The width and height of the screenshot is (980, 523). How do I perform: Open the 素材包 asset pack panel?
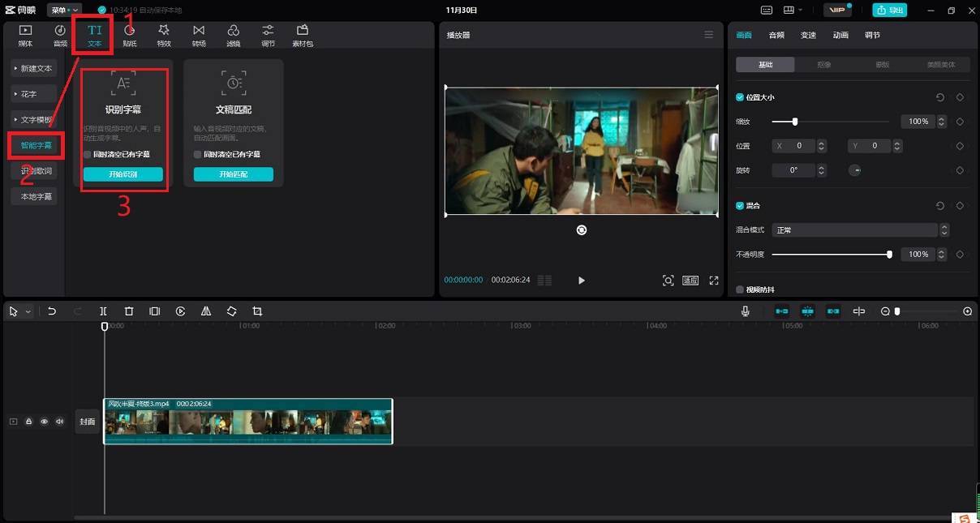[303, 35]
